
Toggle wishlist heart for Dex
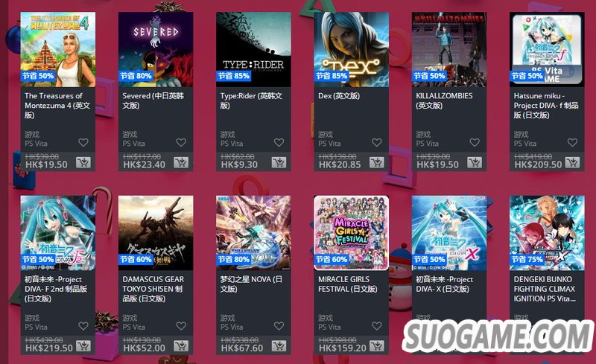coord(377,142)
